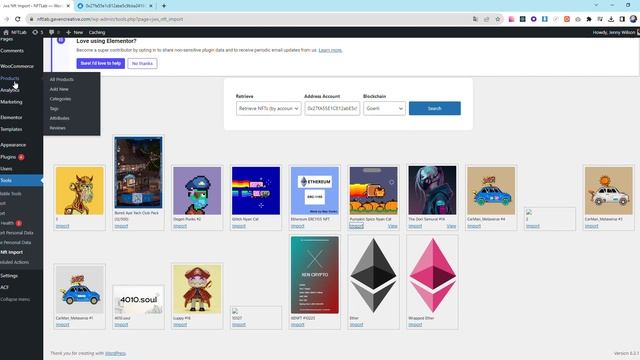Click the orange-red extension icon
The image size is (640, 360).
pos(567,19)
